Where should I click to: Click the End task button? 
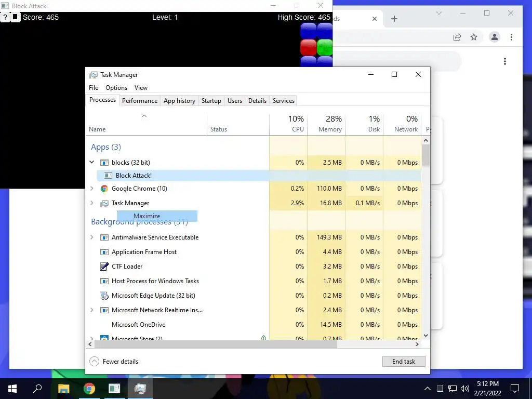pyautogui.click(x=404, y=362)
